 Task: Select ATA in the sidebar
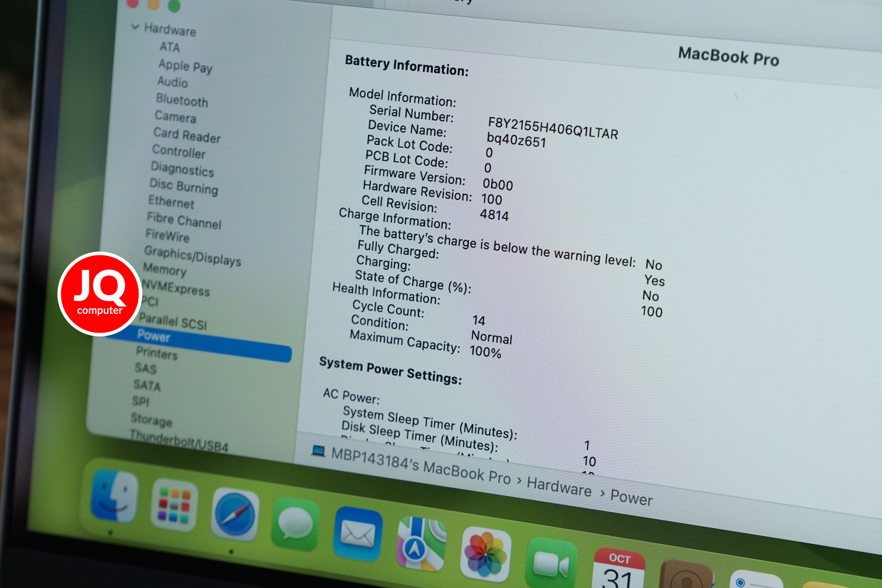click(x=170, y=47)
